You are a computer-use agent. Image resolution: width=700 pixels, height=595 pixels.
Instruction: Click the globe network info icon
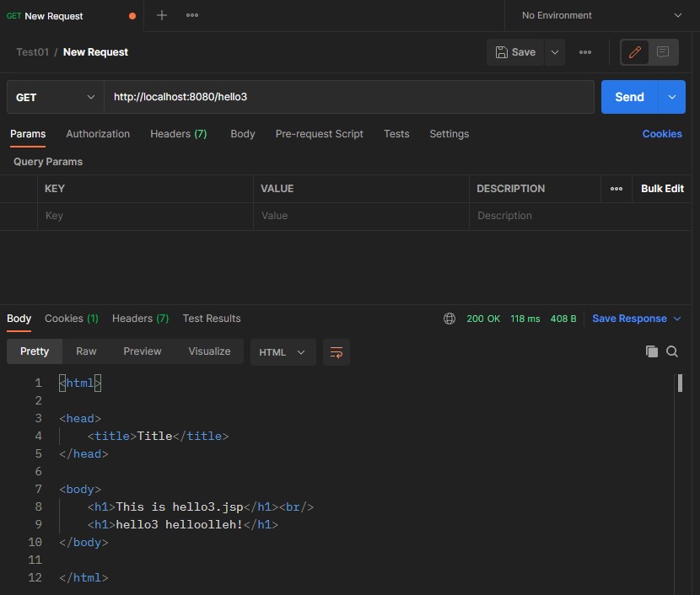point(450,319)
